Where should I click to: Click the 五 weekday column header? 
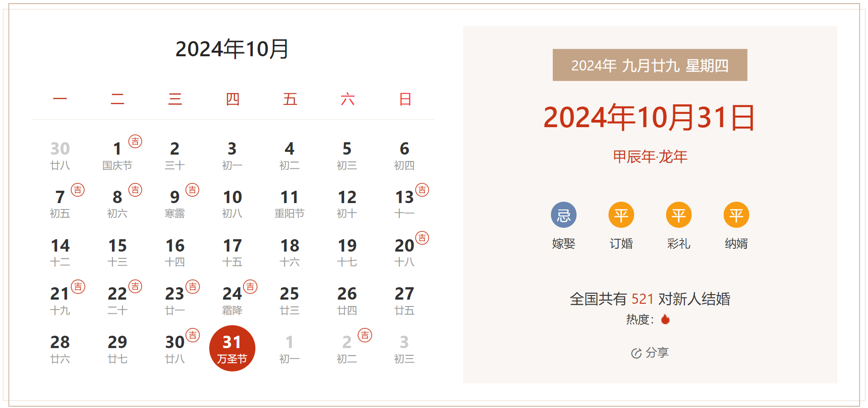click(290, 99)
